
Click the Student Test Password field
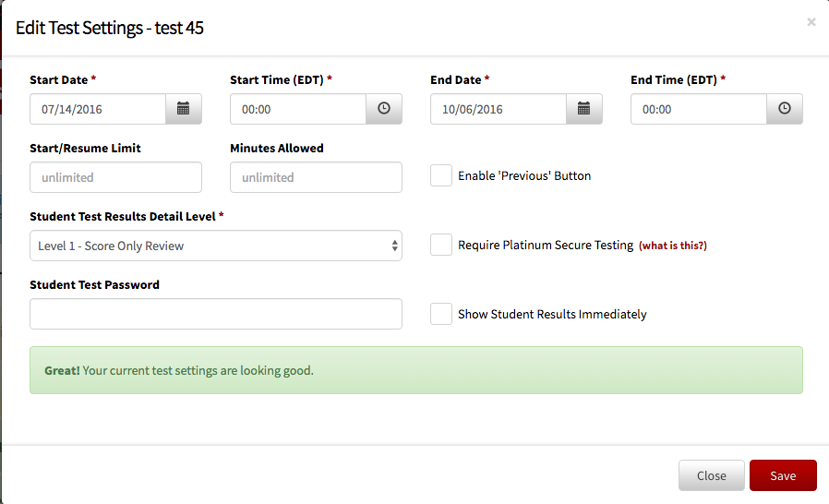(216, 314)
